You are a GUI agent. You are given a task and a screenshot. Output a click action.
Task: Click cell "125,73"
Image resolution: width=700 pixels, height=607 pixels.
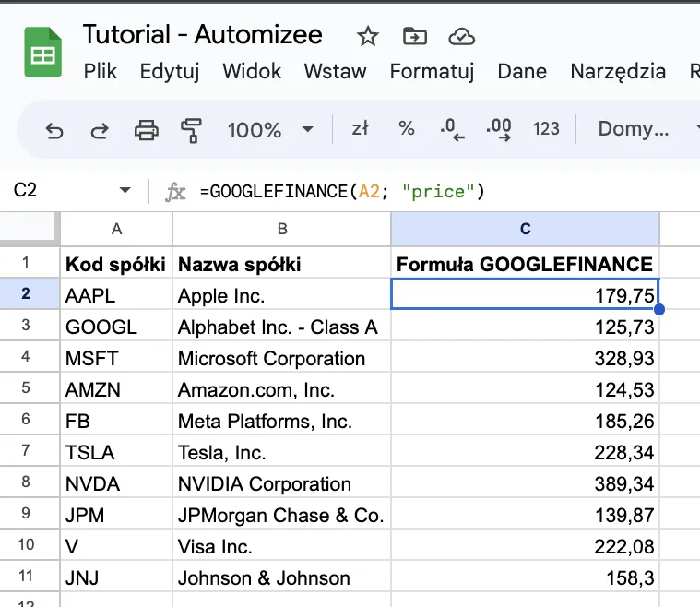(526, 325)
